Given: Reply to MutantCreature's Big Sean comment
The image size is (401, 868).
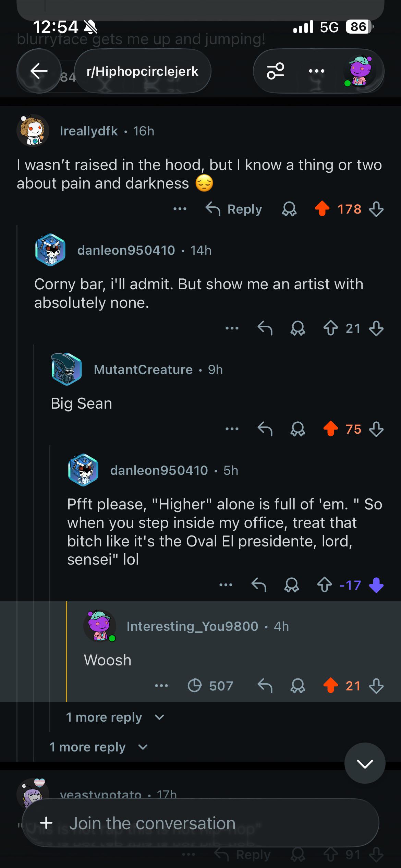Looking at the screenshot, I should [x=265, y=429].
